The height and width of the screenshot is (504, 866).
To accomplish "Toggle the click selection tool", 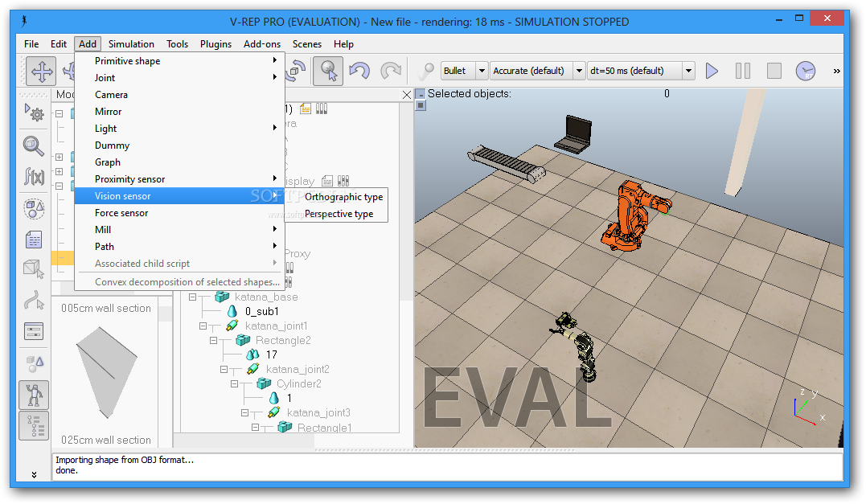I will (328, 72).
